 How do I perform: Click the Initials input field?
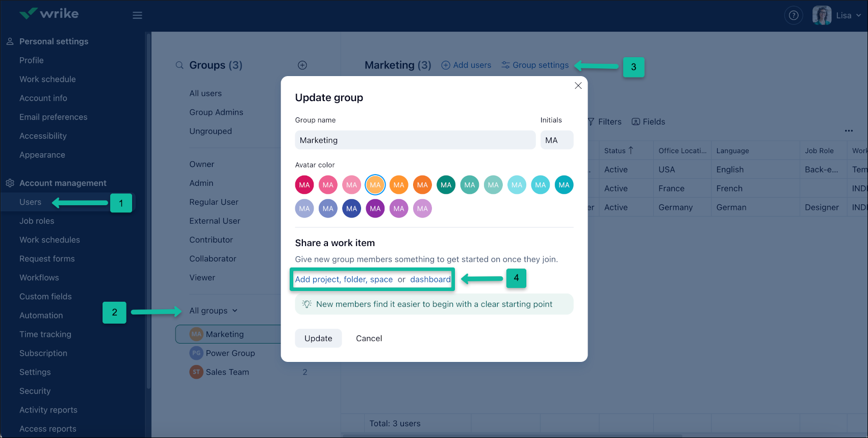557,140
